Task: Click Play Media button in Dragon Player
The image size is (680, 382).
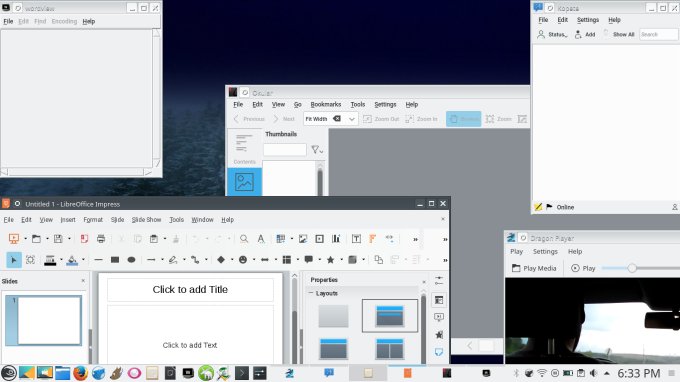Action: (x=534, y=268)
